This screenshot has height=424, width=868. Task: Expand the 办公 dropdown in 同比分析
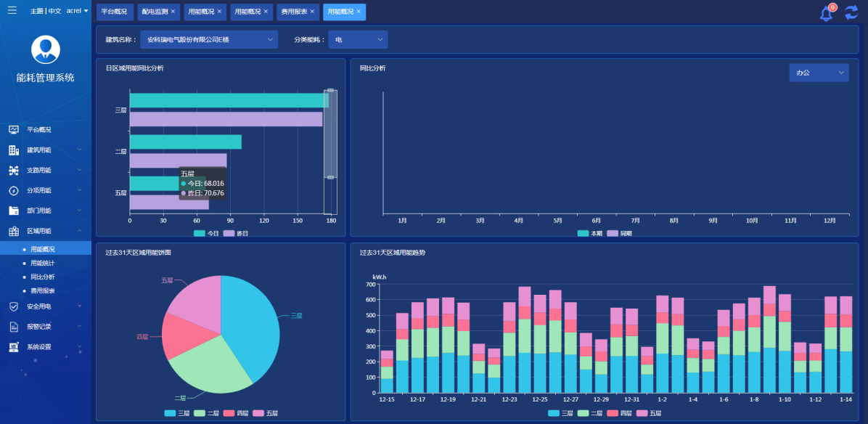point(819,73)
